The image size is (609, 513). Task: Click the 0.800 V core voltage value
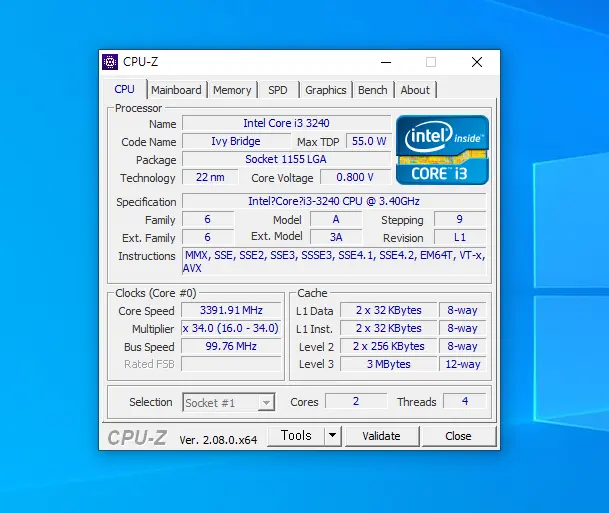(x=355, y=177)
